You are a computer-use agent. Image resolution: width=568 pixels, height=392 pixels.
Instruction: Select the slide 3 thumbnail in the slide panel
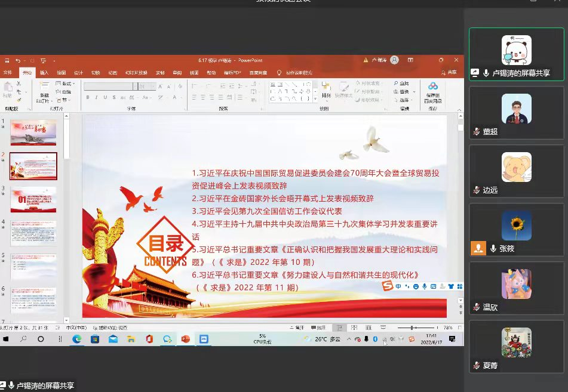point(33,199)
